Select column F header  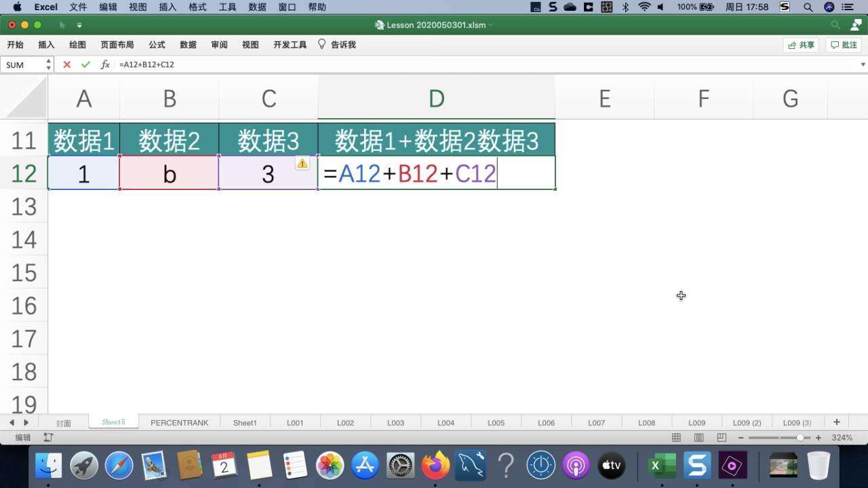(x=704, y=98)
